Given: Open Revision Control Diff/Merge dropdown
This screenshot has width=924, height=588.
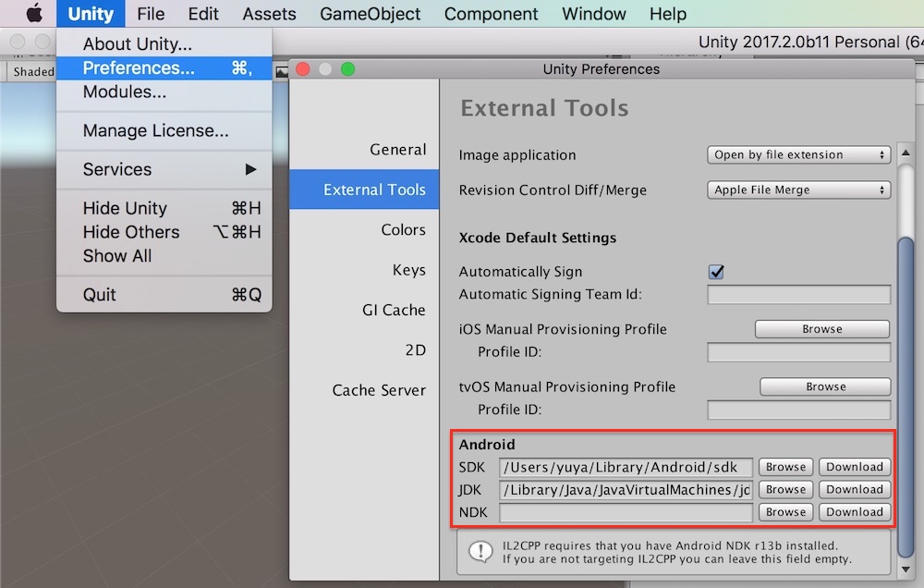Looking at the screenshot, I should (x=798, y=190).
